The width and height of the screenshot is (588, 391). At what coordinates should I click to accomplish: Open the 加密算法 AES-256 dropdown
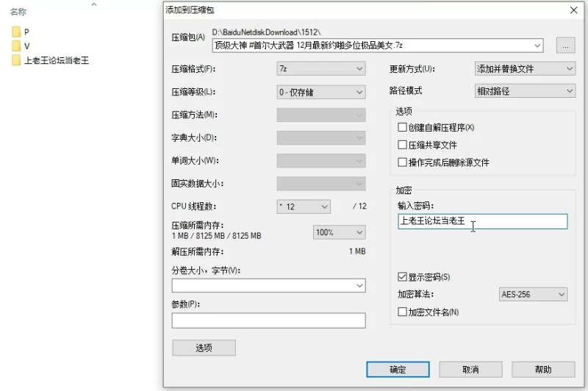click(533, 294)
